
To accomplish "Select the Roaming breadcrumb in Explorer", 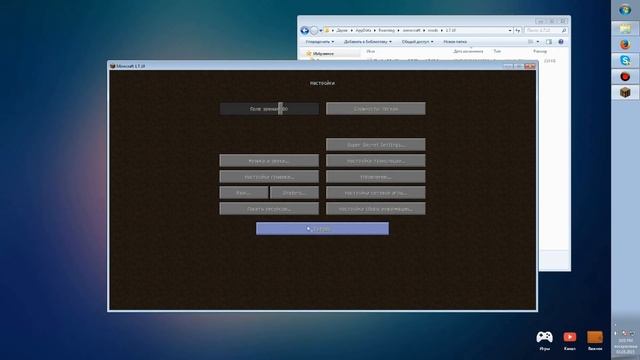I will pyautogui.click(x=387, y=31).
